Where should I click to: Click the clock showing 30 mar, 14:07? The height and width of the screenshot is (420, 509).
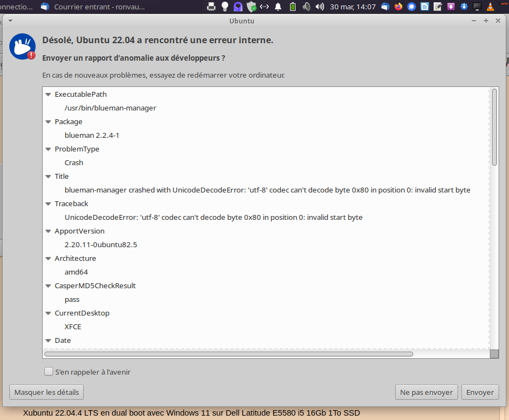tap(353, 7)
